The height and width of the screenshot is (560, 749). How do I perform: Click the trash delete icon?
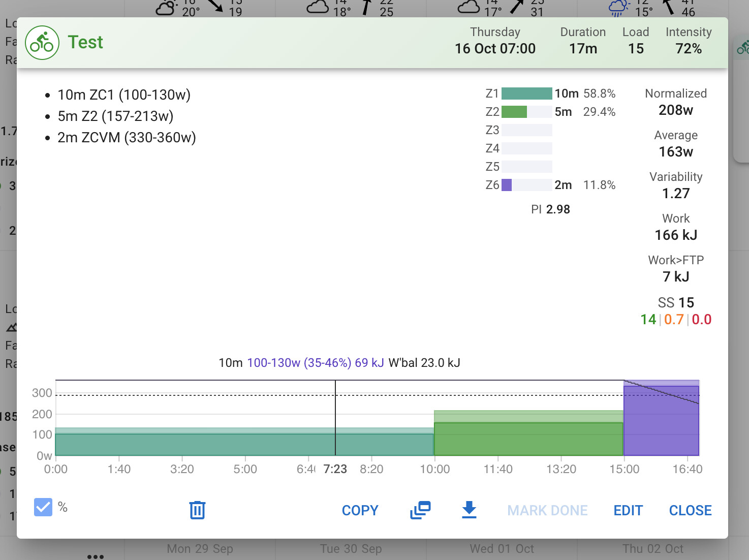197,510
